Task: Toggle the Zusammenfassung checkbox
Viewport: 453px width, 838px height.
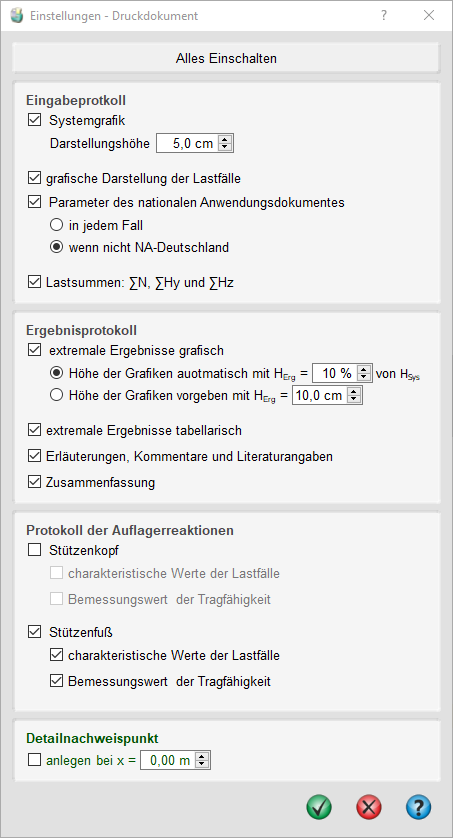Action: 34,482
